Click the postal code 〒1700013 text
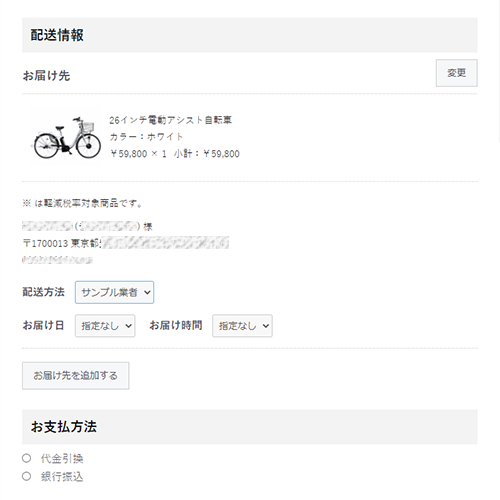The width and height of the screenshot is (500, 500). [45, 243]
